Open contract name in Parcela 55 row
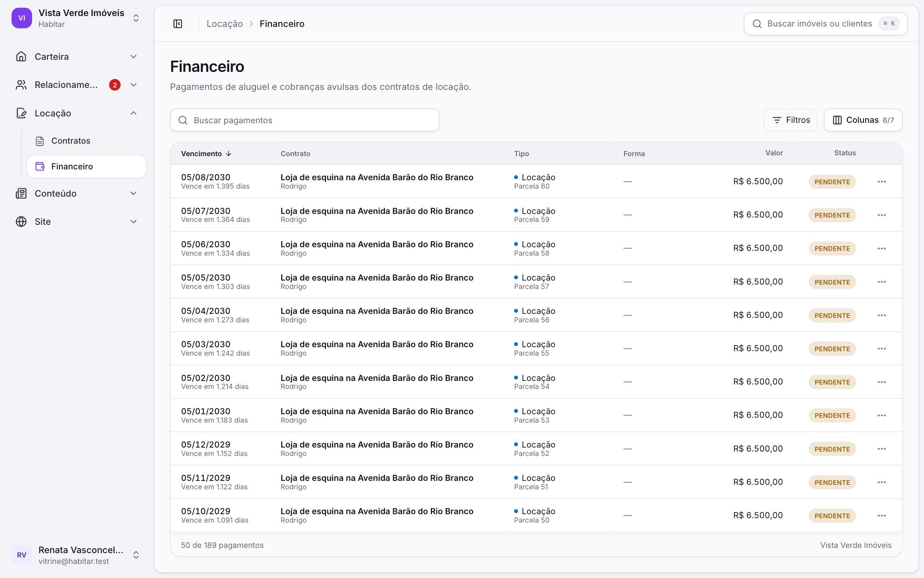 pos(377,344)
